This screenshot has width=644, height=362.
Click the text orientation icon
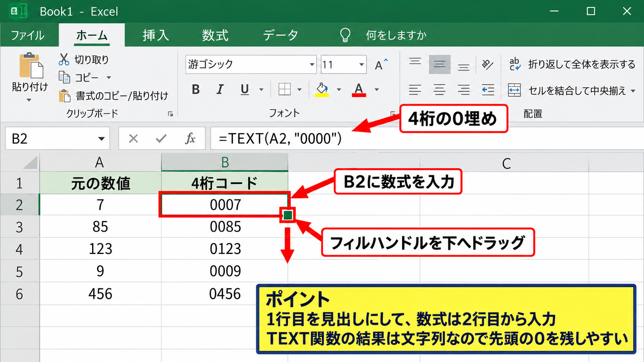pos(488,64)
